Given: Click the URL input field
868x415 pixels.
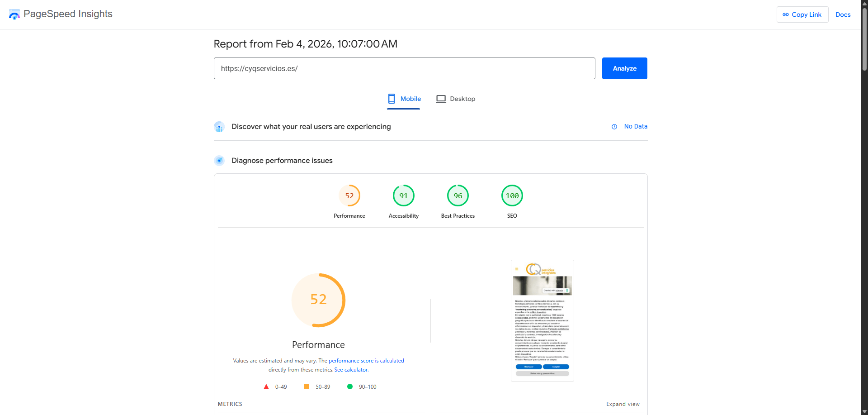Looking at the screenshot, I should pos(404,68).
